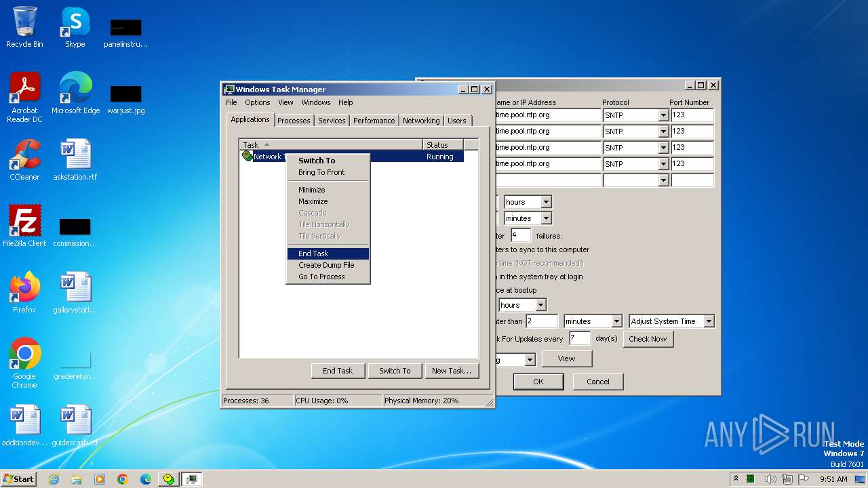This screenshot has width=868, height=488.
Task: Launch Google Chrome desktop shortcut
Action: tap(24, 363)
